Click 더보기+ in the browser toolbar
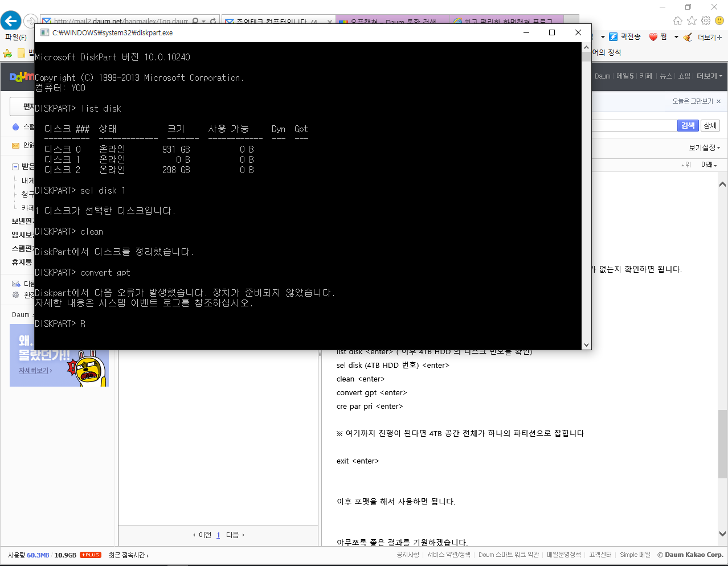 point(710,38)
